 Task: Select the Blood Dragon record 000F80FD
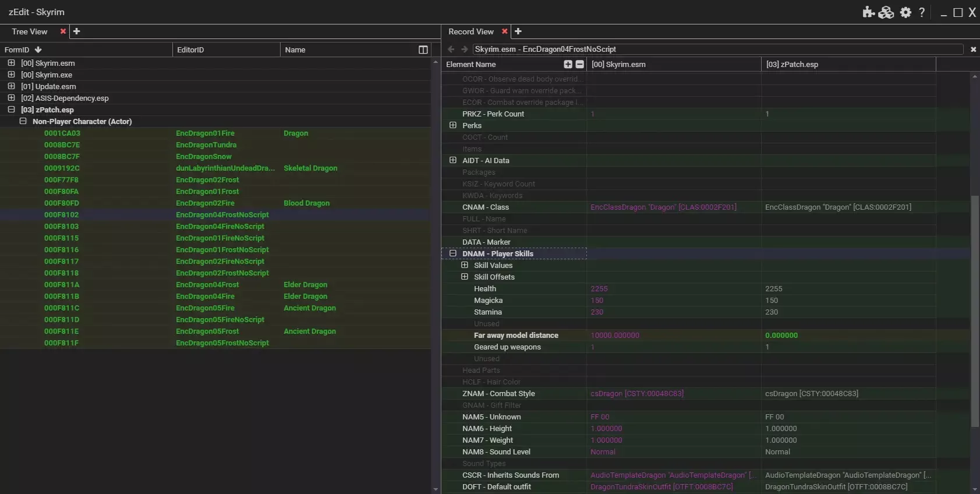215,203
